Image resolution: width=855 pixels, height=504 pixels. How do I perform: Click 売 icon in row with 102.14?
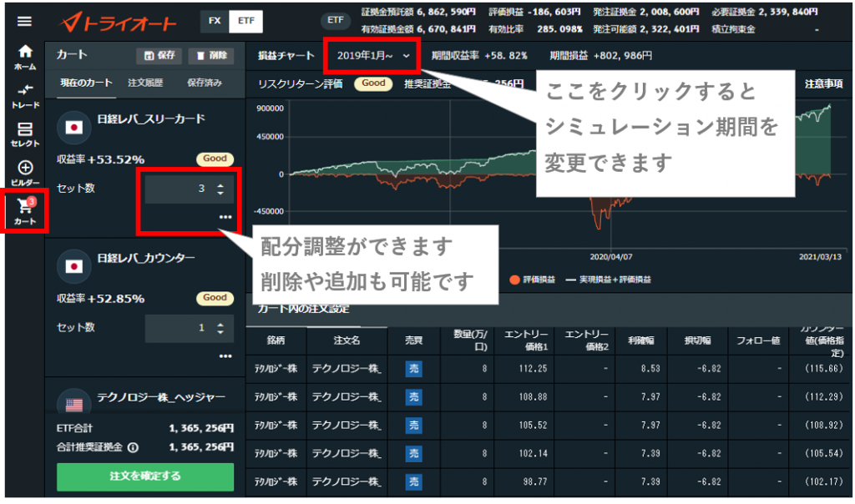coord(414,453)
